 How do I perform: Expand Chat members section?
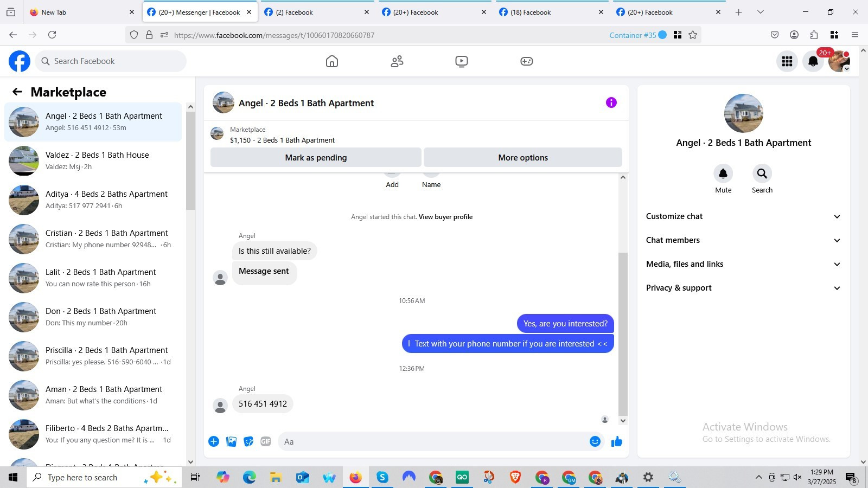pyautogui.click(x=743, y=240)
